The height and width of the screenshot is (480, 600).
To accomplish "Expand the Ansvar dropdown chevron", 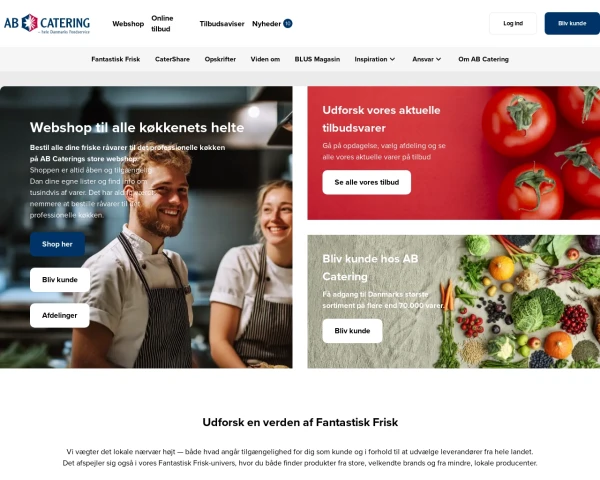I will (x=439, y=59).
